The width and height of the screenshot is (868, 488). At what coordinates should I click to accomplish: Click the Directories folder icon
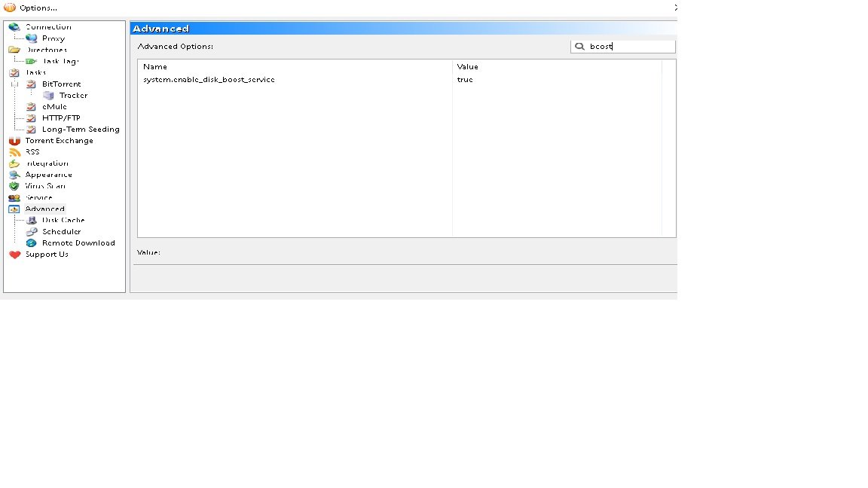[x=14, y=50]
